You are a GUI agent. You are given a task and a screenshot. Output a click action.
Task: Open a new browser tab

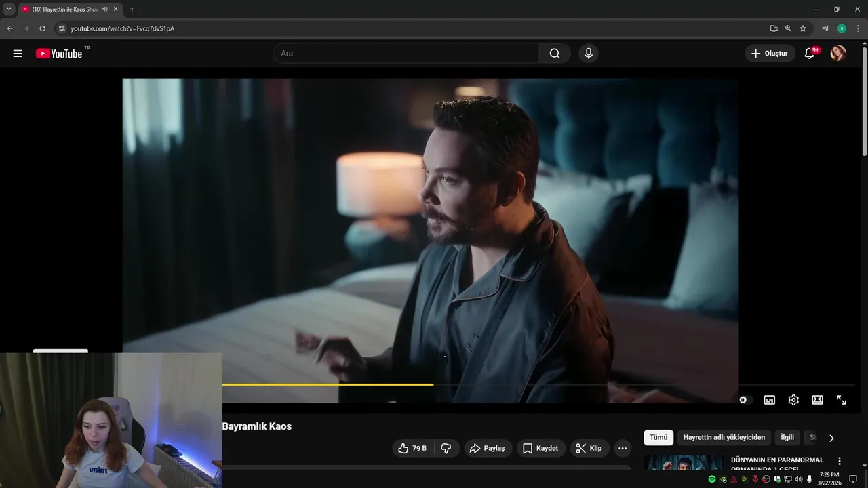pyautogui.click(x=132, y=9)
